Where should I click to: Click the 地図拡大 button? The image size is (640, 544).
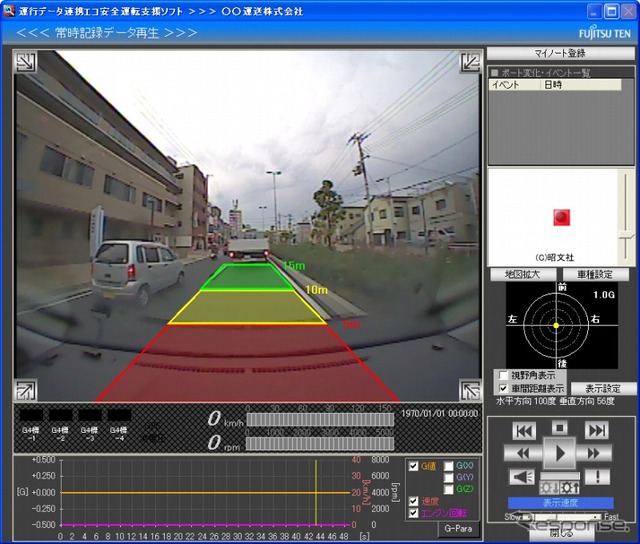pyautogui.click(x=522, y=274)
